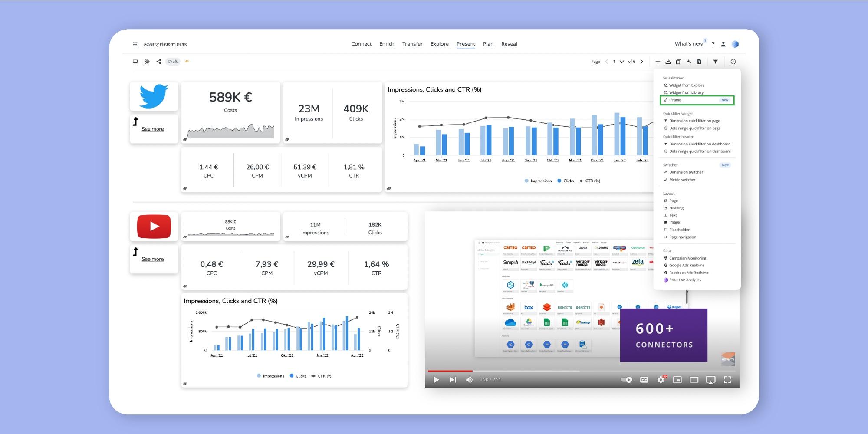Open the hamburger navigation menu
Viewport: 868px width, 434px height.
point(135,44)
